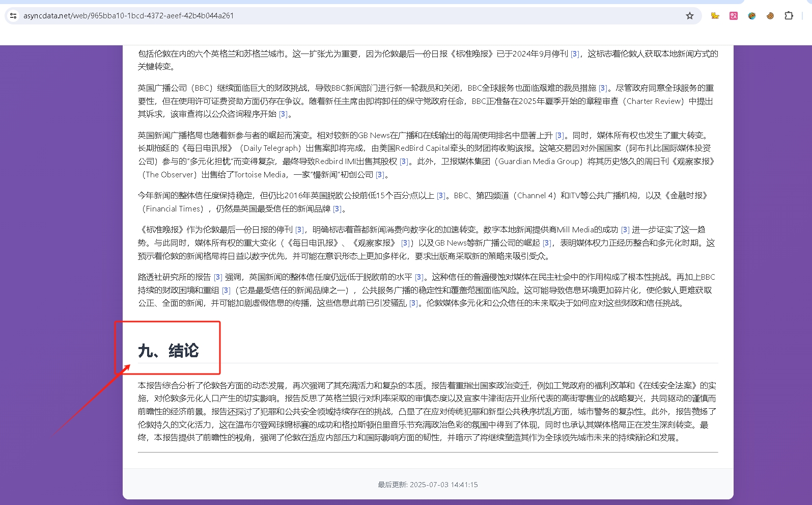
Task: Select the paragraph starting 英国新闻广播格局
Action: point(428,155)
